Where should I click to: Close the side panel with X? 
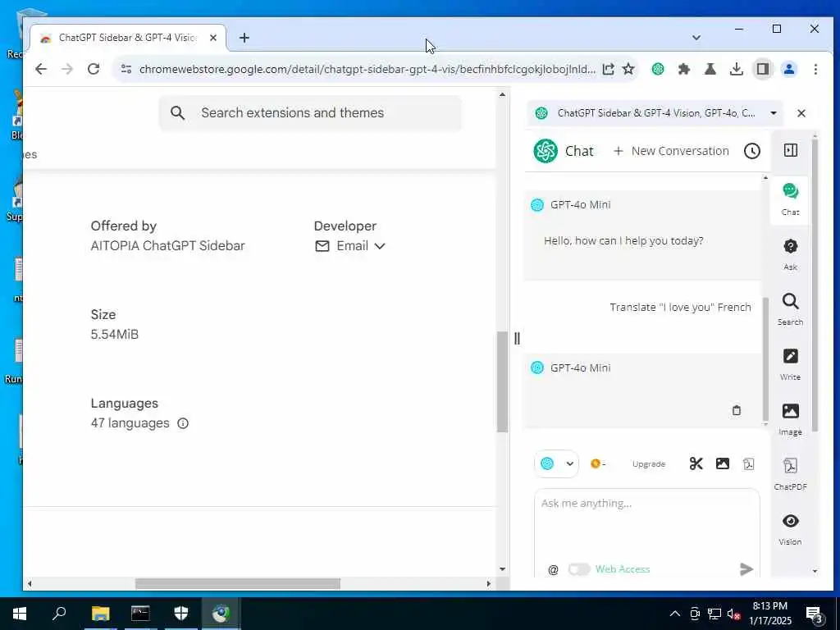[801, 113]
